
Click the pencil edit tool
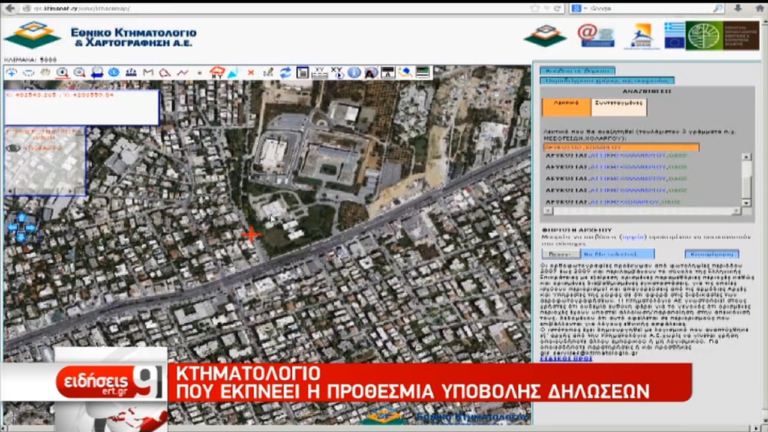click(268, 73)
